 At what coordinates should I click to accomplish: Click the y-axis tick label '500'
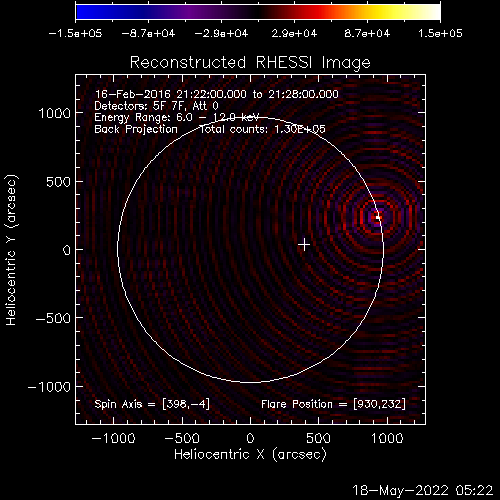click(x=58, y=182)
